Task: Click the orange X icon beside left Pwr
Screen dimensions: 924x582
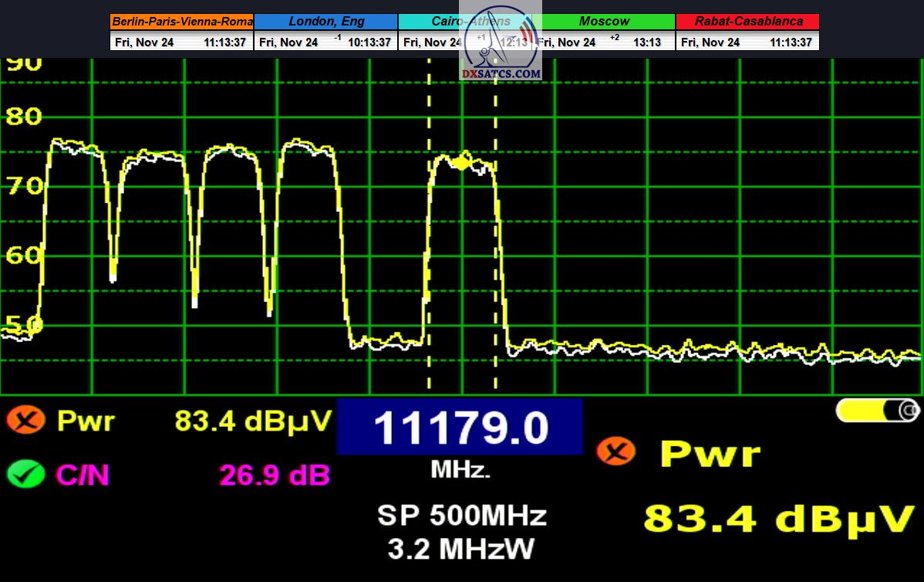Action: tap(25, 421)
